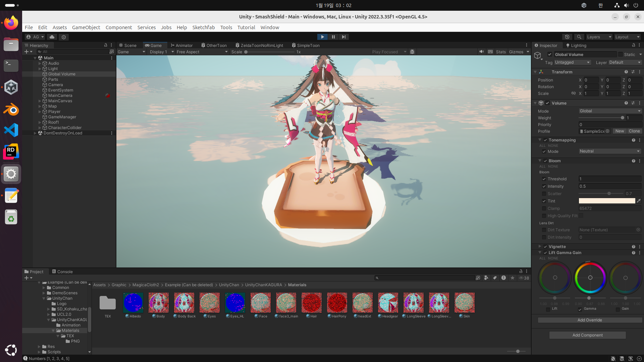The image size is (644, 362).
Task: Open the GameObject menu
Action: 86,27
